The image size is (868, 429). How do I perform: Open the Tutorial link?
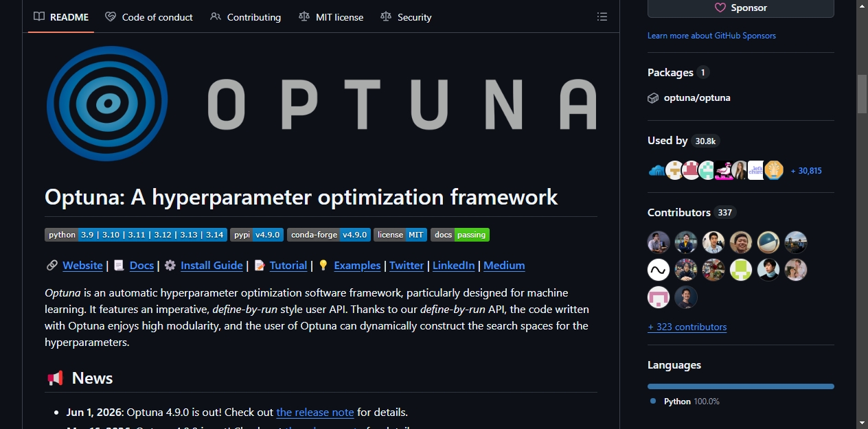click(288, 266)
